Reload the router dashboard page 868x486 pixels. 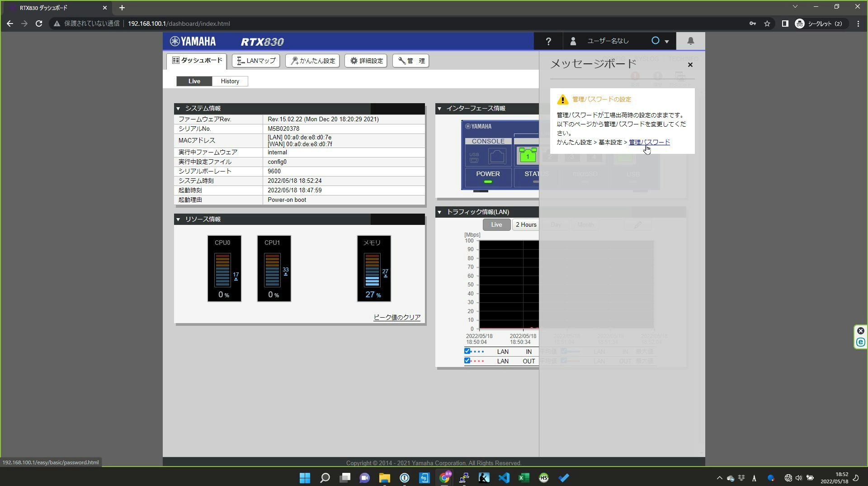pos(39,24)
